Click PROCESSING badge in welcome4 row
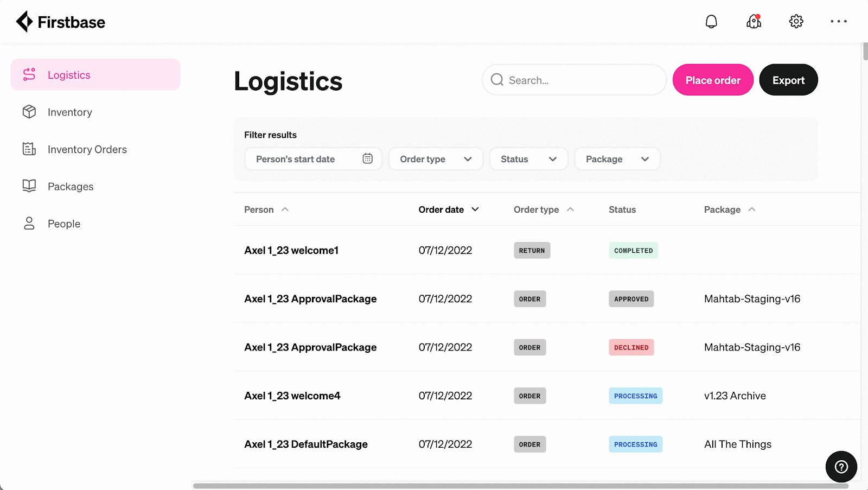Image resolution: width=868 pixels, height=490 pixels. (635, 396)
